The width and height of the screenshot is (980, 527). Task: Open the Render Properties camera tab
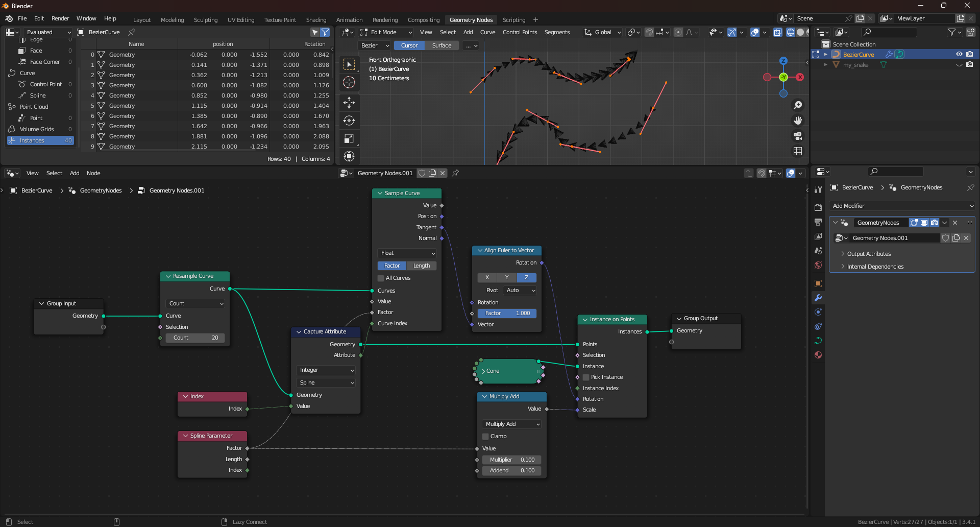[x=818, y=207]
